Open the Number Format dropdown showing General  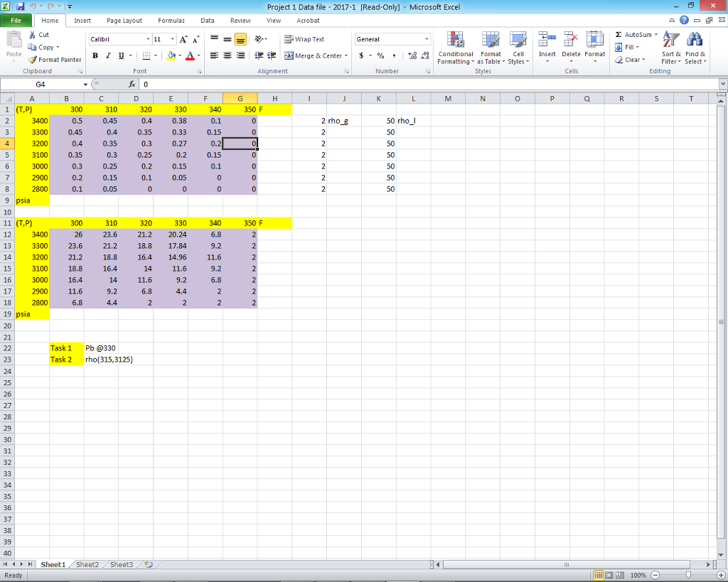(427, 39)
